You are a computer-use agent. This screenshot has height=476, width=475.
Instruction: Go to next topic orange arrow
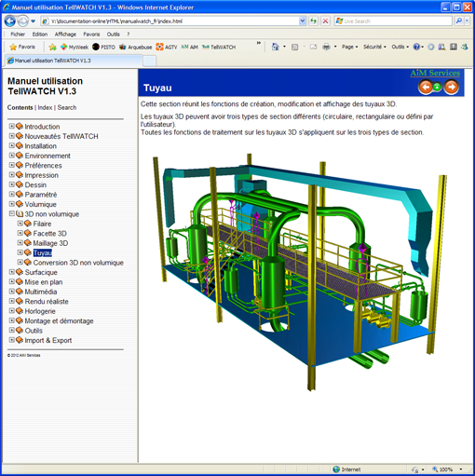pyautogui.click(x=452, y=87)
